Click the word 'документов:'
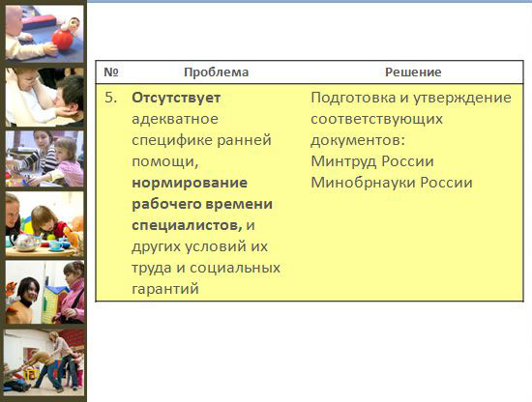Viewport: 532px width, 402px height. point(358,140)
